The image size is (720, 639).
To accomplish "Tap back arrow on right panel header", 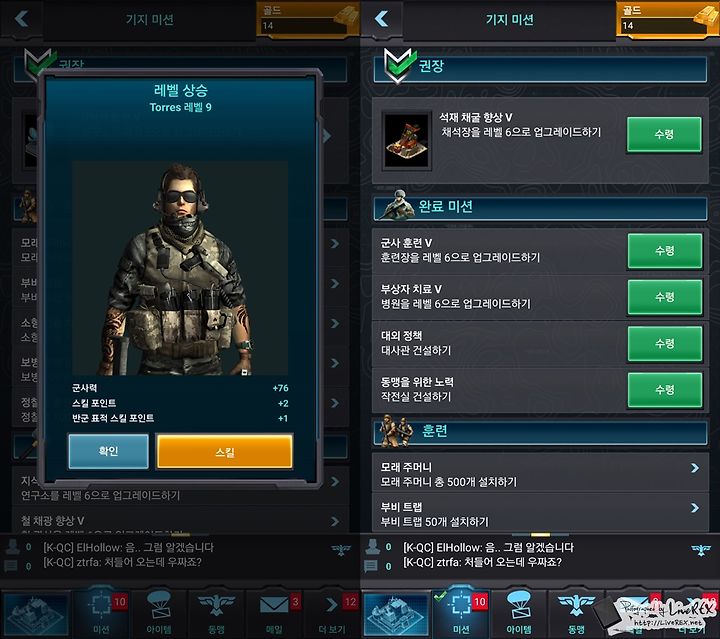I will (x=382, y=19).
